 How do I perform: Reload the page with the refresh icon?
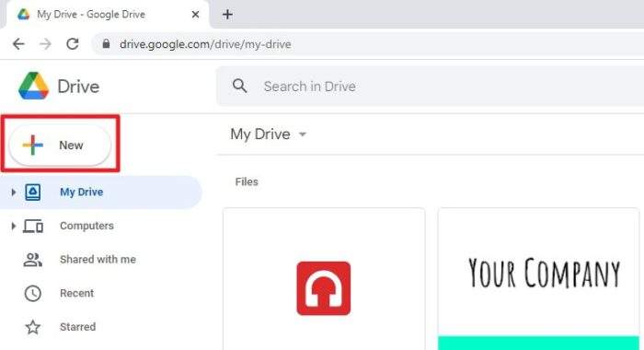pyautogui.click(x=73, y=43)
